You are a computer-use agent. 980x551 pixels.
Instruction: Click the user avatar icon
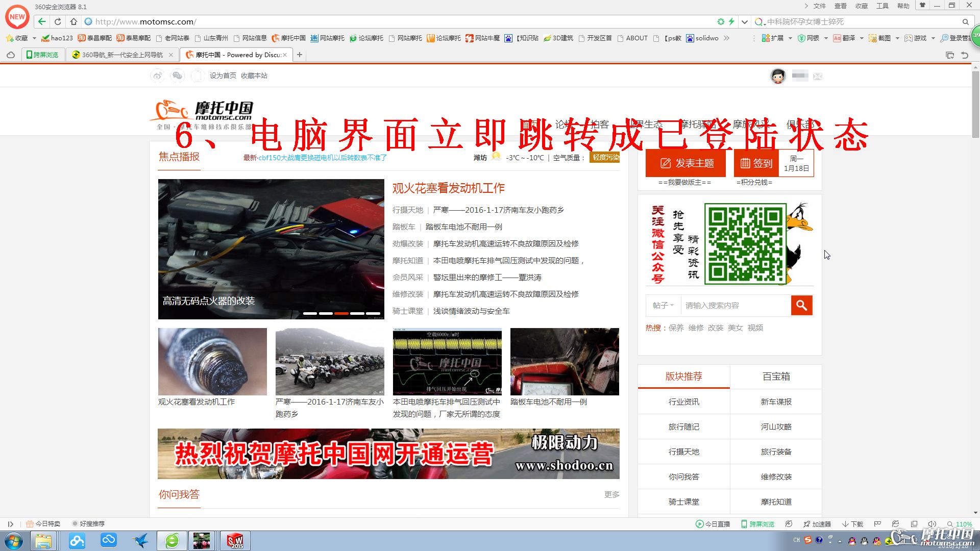[777, 76]
